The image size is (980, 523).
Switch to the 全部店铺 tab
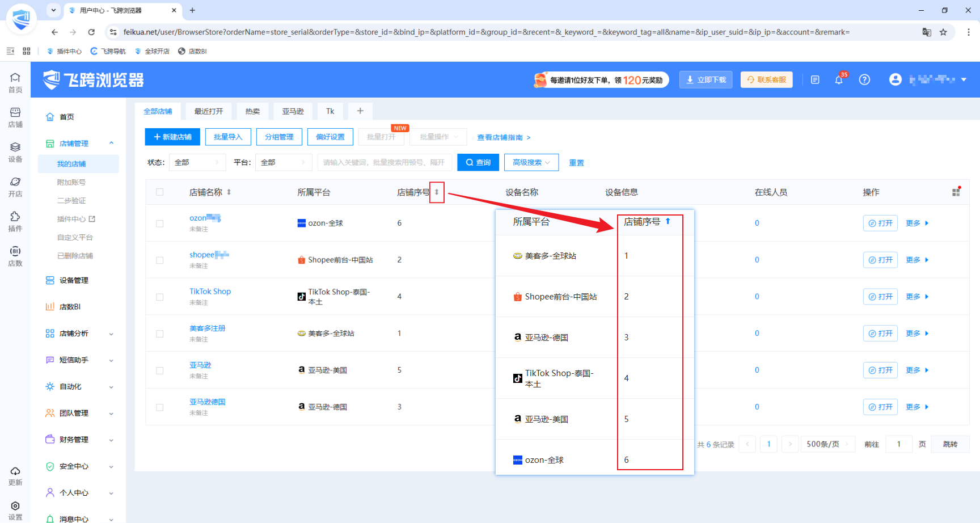click(x=158, y=111)
